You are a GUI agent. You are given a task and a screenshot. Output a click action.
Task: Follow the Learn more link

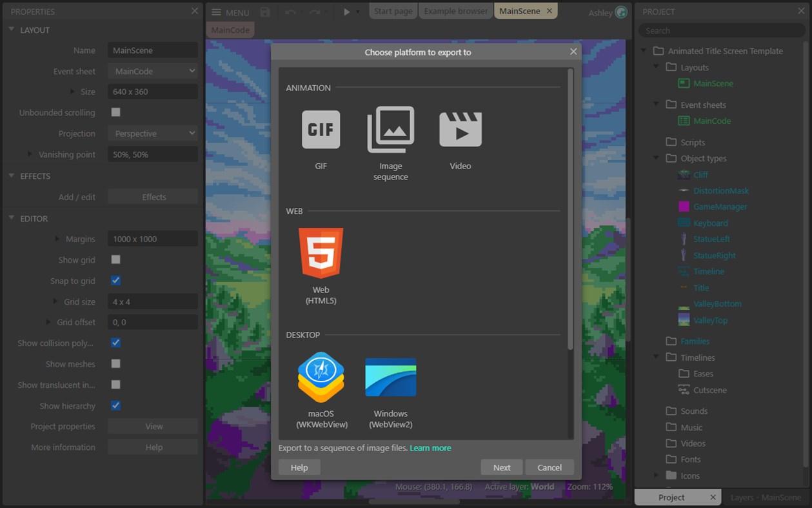pyautogui.click(x=430, y=447)
